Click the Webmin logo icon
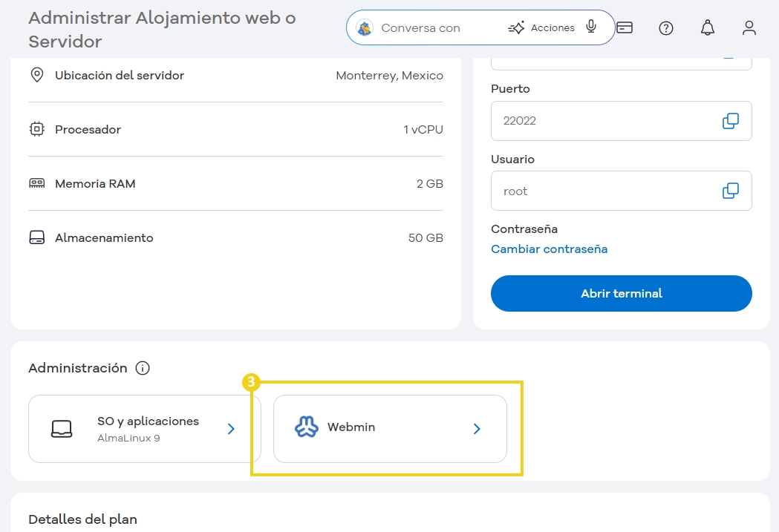 305,427
